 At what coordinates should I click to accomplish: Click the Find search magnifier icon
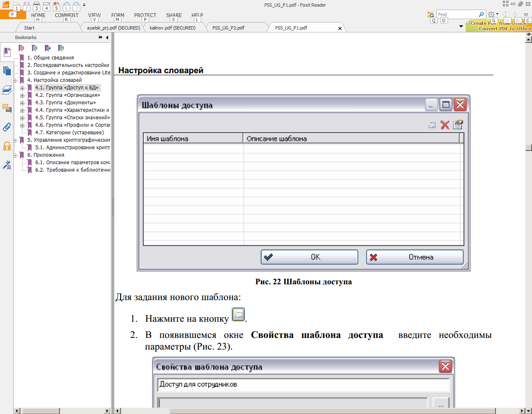pos(481,14)
